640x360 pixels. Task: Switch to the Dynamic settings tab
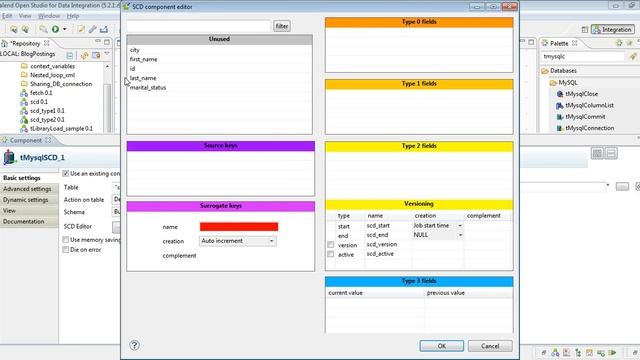click(26, 200)
